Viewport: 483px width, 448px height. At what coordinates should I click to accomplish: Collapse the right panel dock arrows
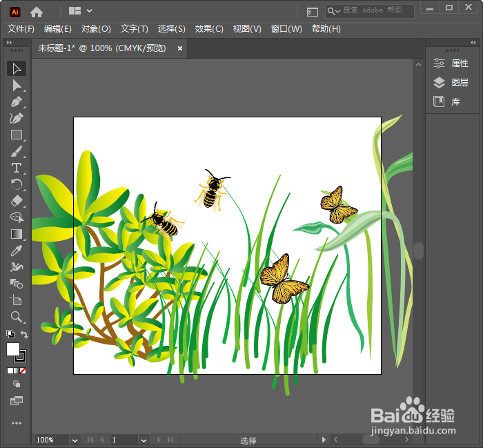pos(473,43)
